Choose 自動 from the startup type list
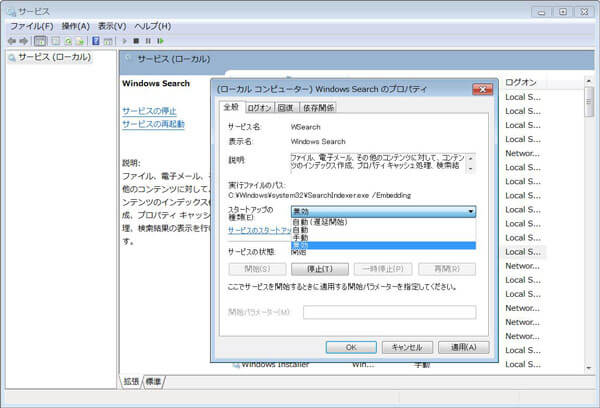This screenshot has height=408, width=600. tap(383, 230)
